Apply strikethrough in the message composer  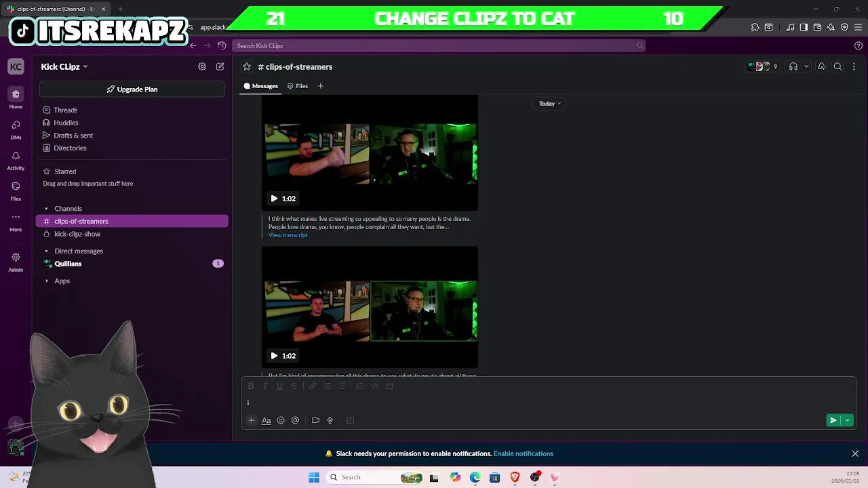[x=294, y=386]
